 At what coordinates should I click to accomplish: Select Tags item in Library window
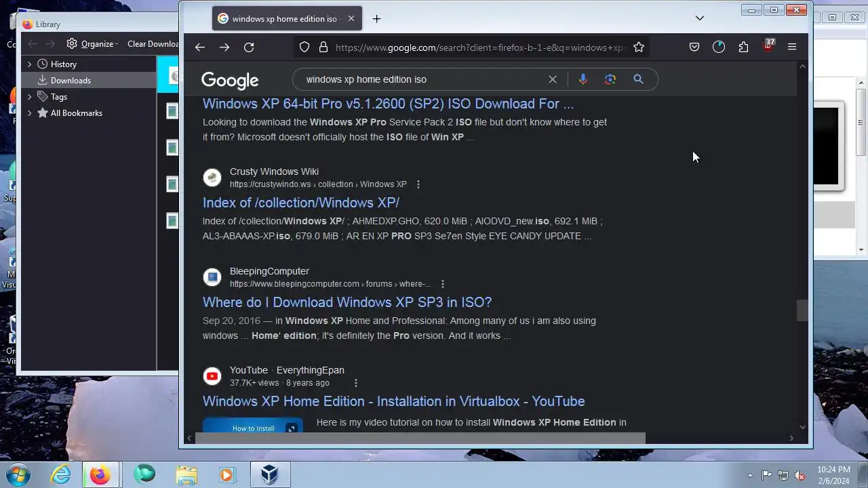coord(58,97)
